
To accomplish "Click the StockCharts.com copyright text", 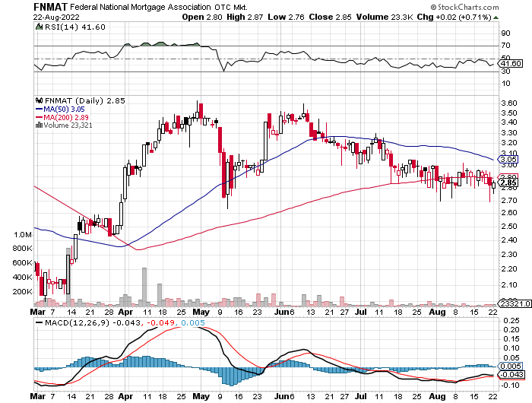I will tap(464, 7).
